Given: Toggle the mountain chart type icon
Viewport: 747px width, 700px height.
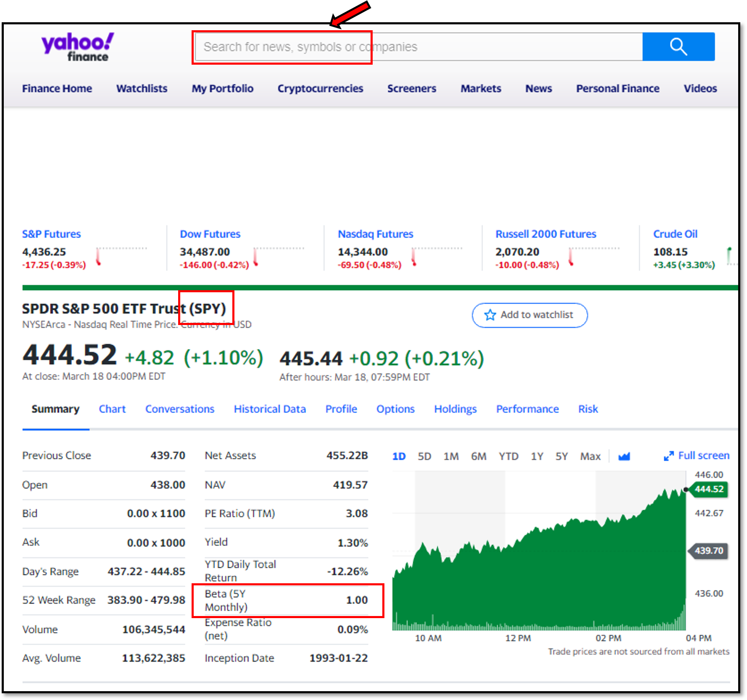Looking at the screenshot, I should coord(624,456).
